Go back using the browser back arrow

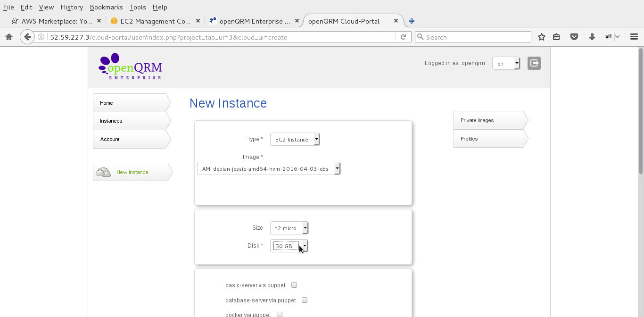pyautogui.click(x=27, y=37)
